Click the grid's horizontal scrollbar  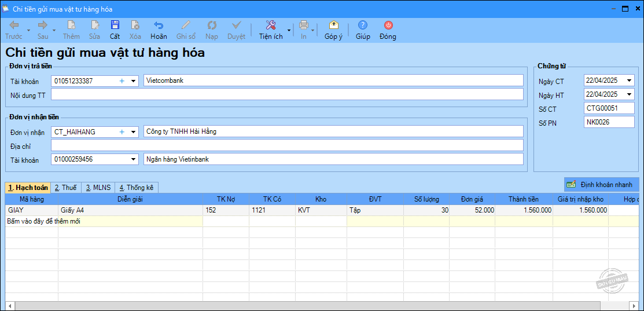pos(308,306)
